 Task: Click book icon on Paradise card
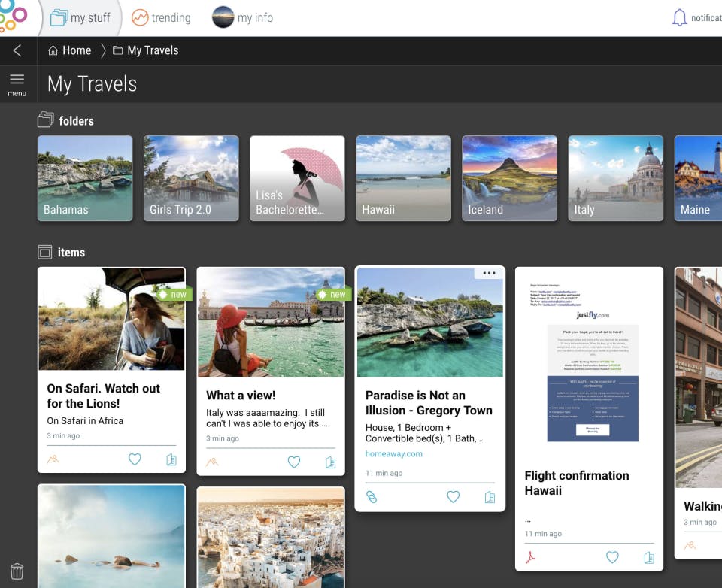[490, 497]
